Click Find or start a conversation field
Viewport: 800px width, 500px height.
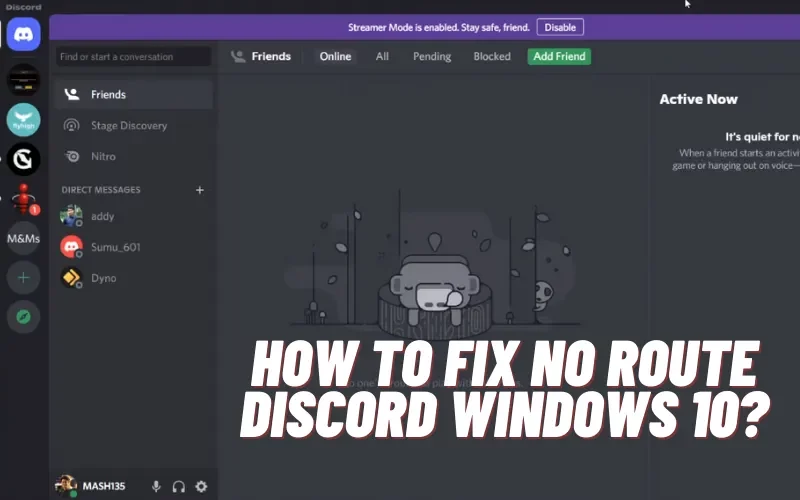click(134, 57)
